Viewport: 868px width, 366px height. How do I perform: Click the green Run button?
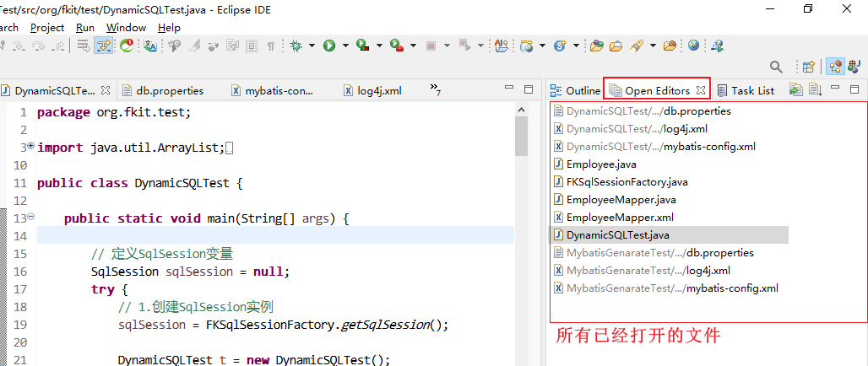(x=329, y=46)
